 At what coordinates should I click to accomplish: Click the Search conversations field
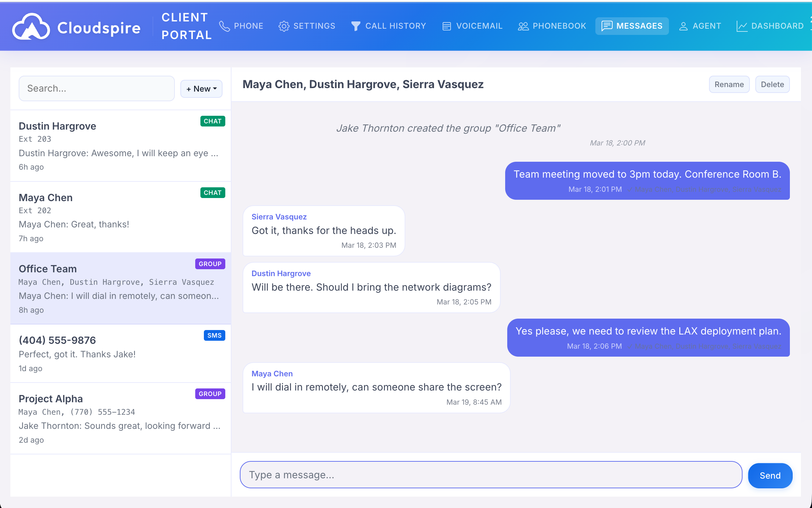(x=96, y=88)
